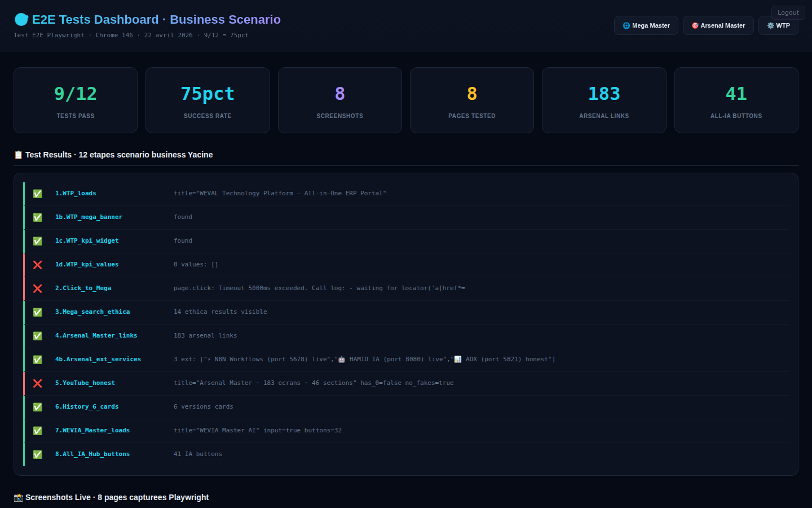812x508 pixels.
Task: Select the 7.WEVIA_Master_loads test name
Action: (92, 430)
